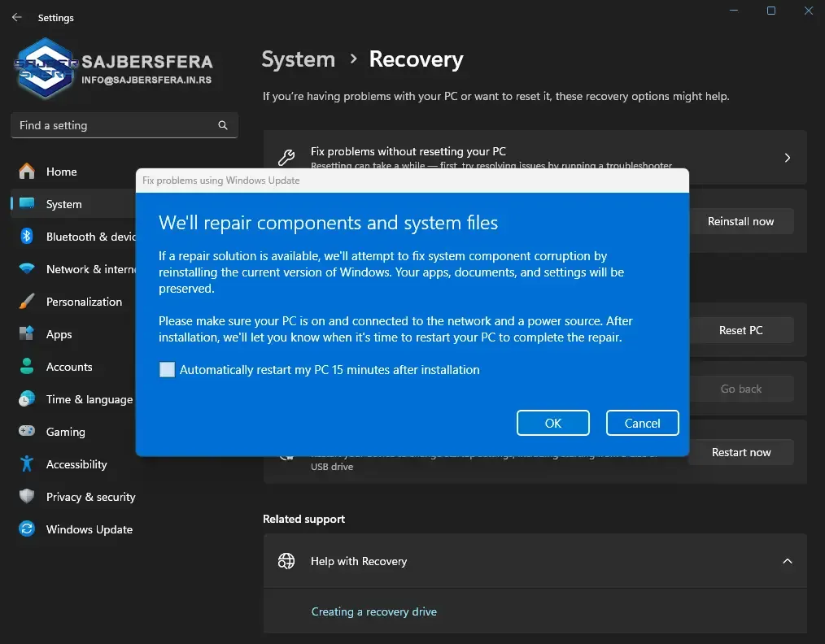This screenshot has width=825, height=644.
Task: Expand Fix problems without resetting chevron
Action: point(787,158)
